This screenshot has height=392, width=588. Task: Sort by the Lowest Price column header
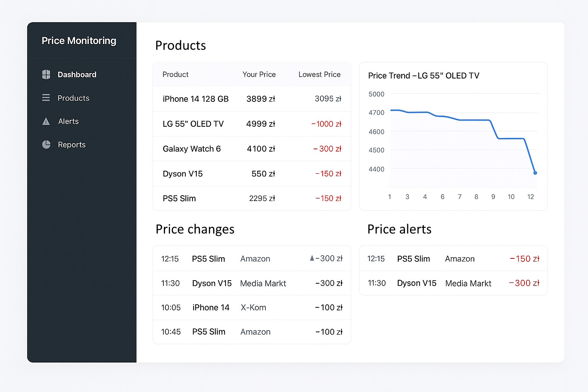[319, 74]
